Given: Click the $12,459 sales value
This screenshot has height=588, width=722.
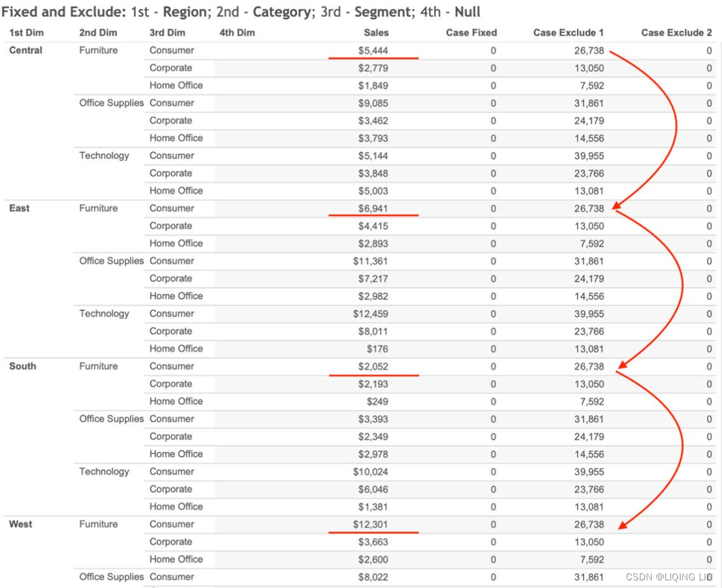Looking at the screenshot, I should tap(370, 314).
